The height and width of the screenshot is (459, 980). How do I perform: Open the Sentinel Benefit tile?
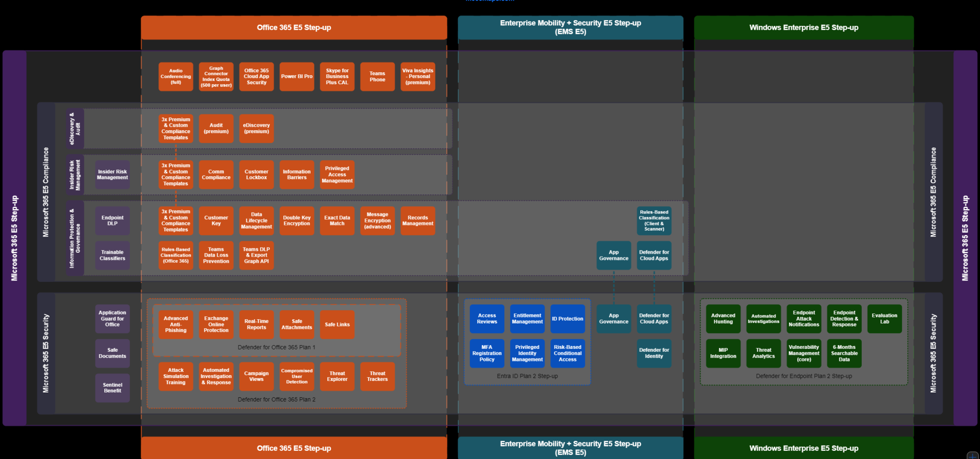112,388
